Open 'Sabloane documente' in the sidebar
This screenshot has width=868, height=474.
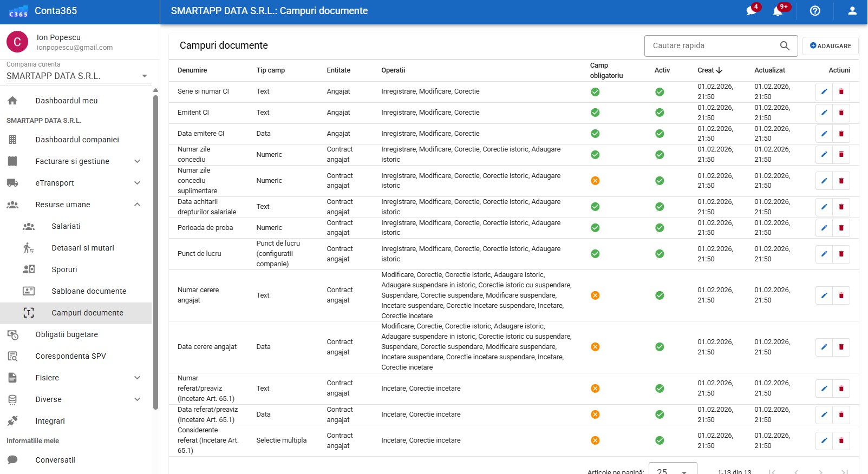[x=89, y=291]
